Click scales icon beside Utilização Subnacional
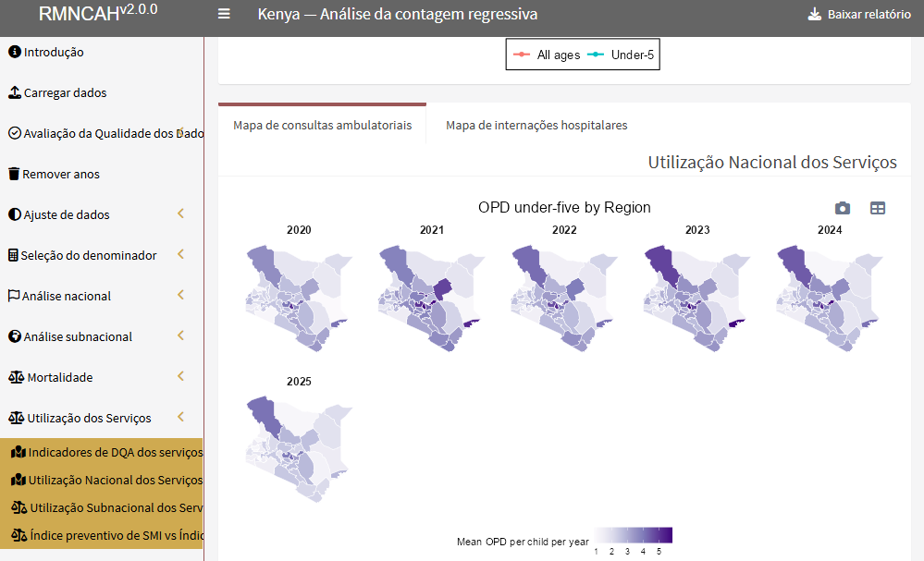 pyautogui.click(x=18, y=507)
